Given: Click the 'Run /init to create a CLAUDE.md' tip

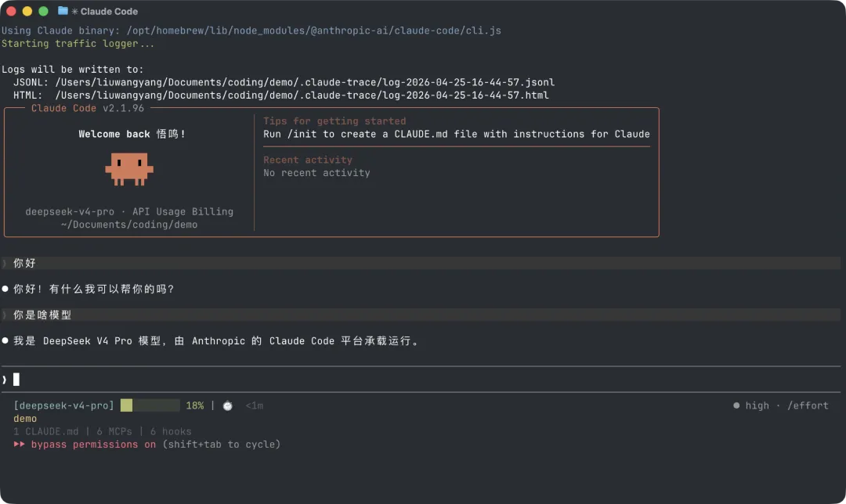Looking at the screenshot, I should coord(457,135).
